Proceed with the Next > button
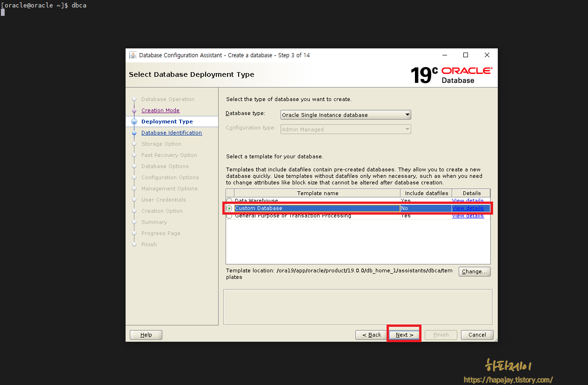This screenshot has width=588, height=385. click(x=404, y=335)
